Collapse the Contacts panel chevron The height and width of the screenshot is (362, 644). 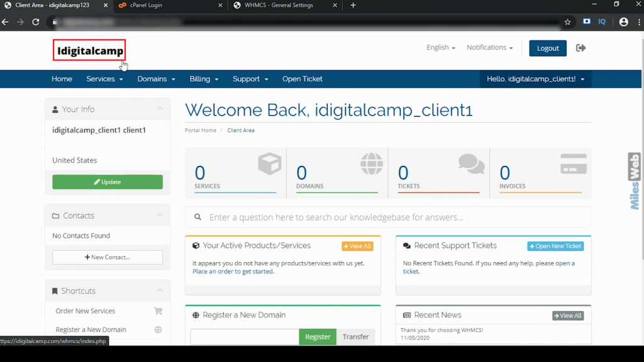tap(160, 216)
